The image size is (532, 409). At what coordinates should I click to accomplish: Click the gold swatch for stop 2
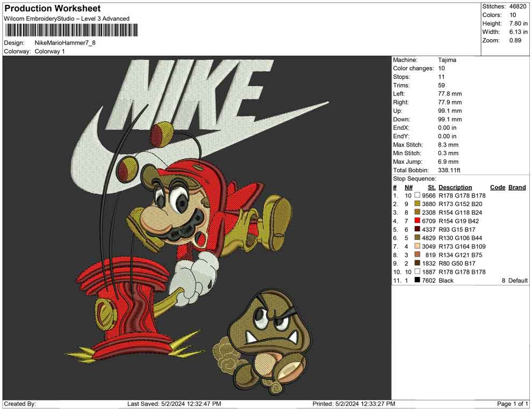[418, 203]
